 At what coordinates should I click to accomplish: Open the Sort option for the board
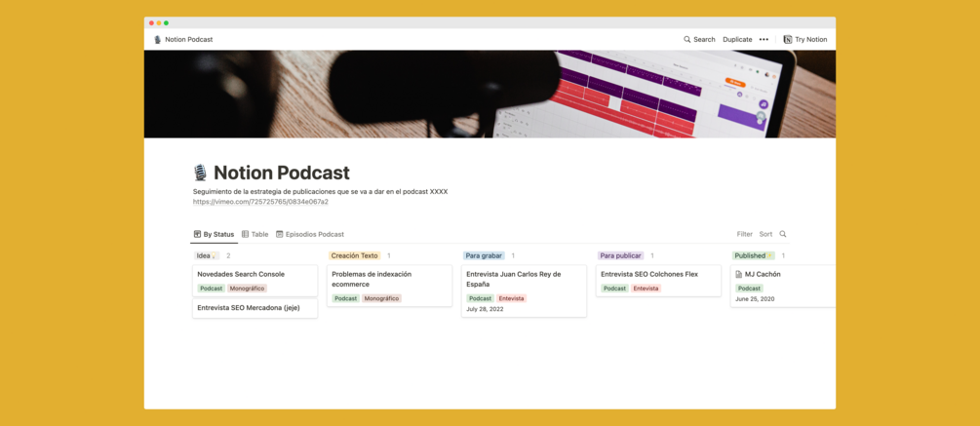[765, 234]
